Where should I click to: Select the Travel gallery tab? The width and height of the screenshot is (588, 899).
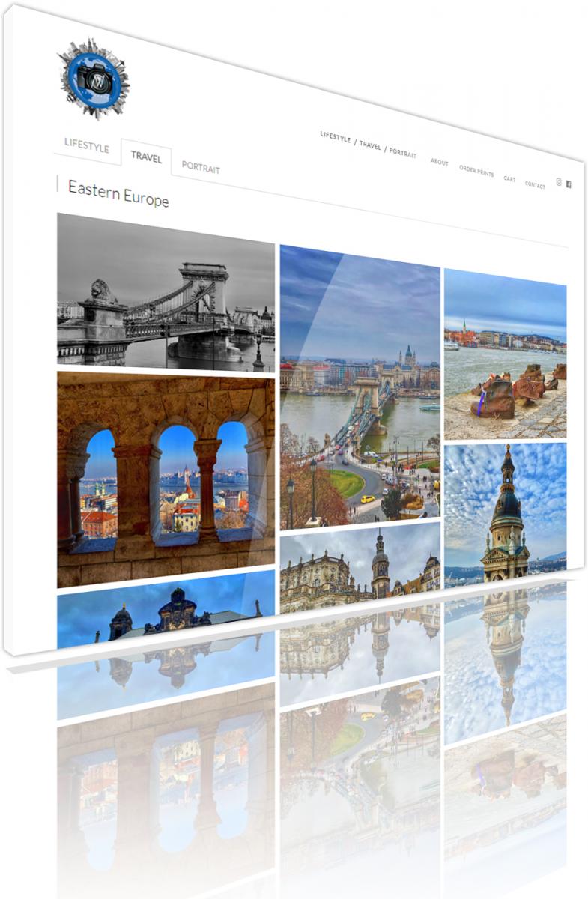pyautogui.click(x=146, y=157)
